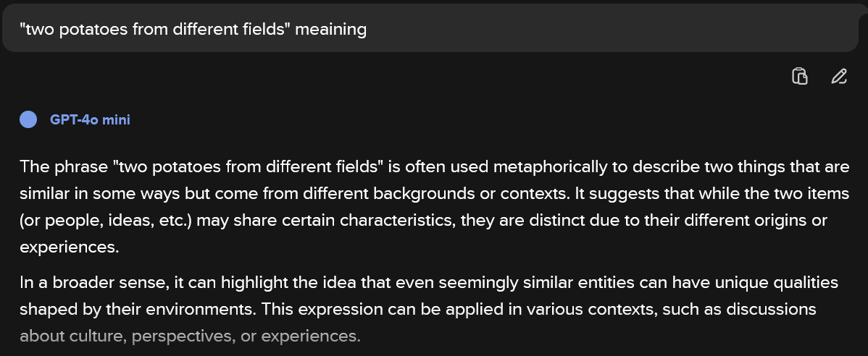
Task: Click faded line "about culture, perspectives, or experiences."
Action: (x=190, y=336)
